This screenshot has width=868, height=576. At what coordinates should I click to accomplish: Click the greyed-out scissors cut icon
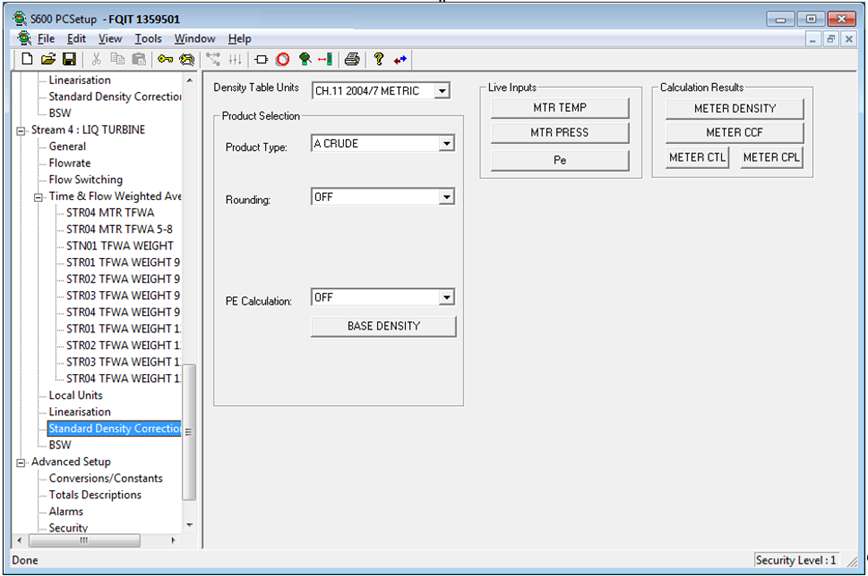(x=96, y=59)
